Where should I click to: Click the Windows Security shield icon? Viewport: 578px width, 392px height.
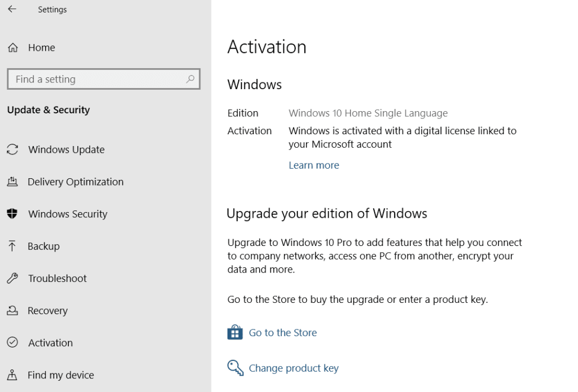[x=12, y=214]
